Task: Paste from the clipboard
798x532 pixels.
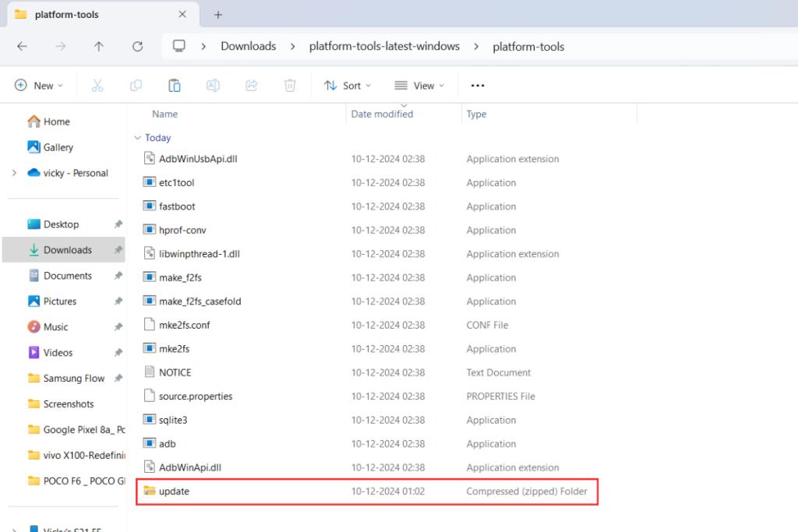Action: (174, 86)
